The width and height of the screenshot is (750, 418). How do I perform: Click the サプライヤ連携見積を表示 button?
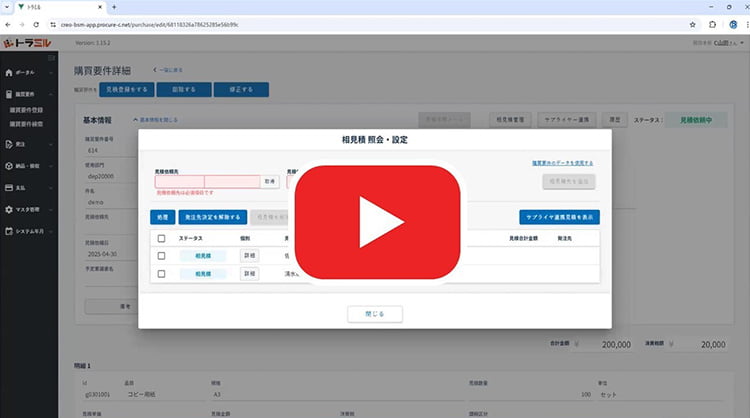[x=560, y=217]
